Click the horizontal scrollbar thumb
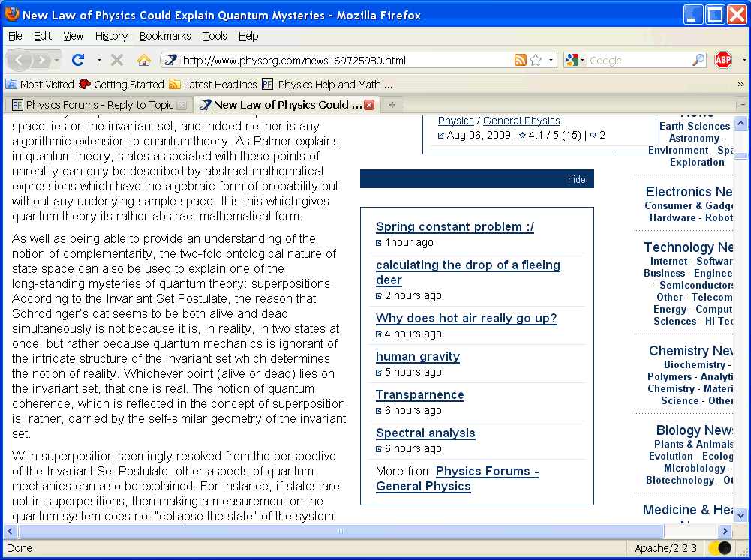The image size is (751, 560). coord(341,531)
